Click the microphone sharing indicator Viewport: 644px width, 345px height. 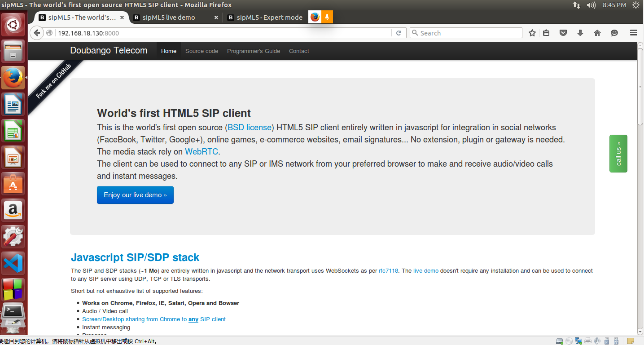(327, 17)
